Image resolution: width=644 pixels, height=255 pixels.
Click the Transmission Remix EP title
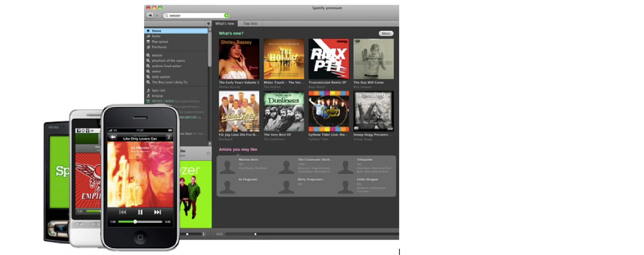327,83
